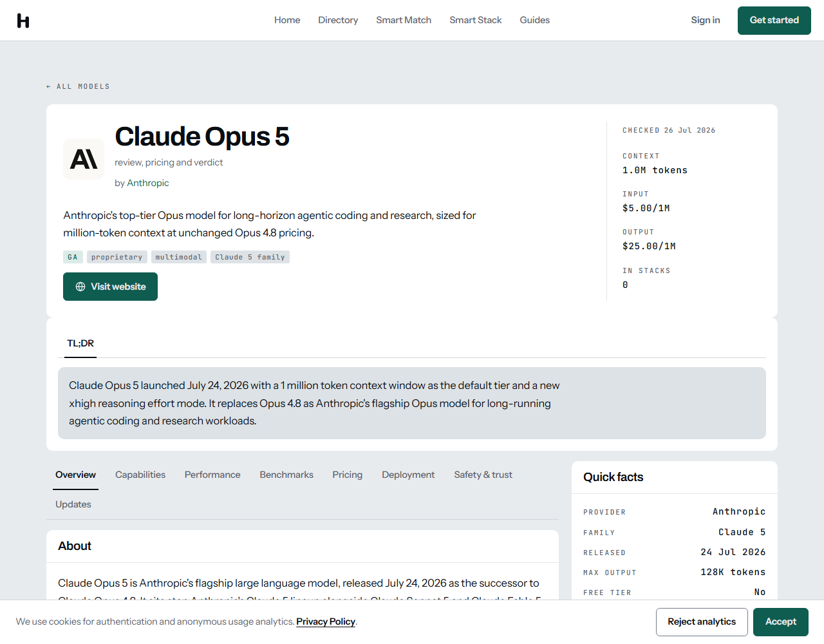Click the $25.00/1M output price
The image size is (824, 644).
pyautogui.click(x=649, y=246)
